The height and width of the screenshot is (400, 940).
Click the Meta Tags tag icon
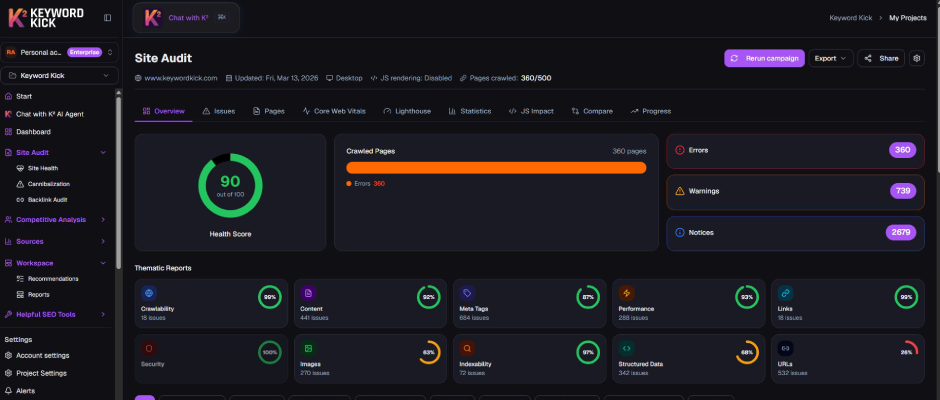pos(467,294)
